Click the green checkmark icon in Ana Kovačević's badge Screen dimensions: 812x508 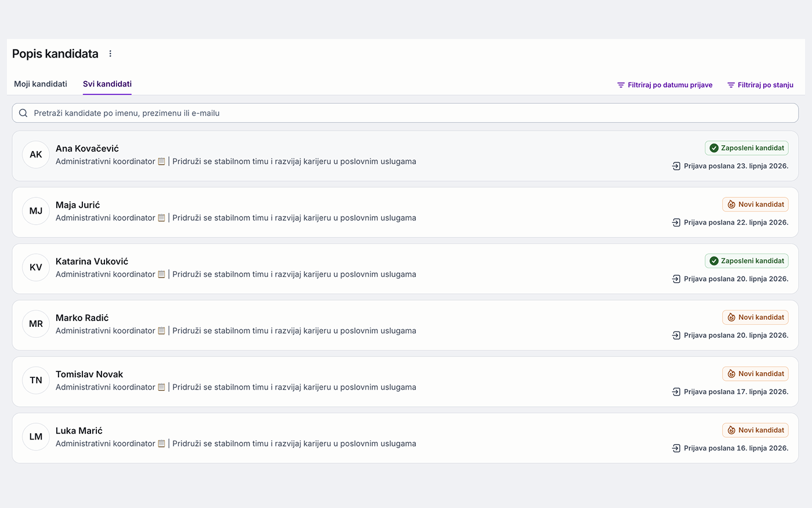click(714, 148)
